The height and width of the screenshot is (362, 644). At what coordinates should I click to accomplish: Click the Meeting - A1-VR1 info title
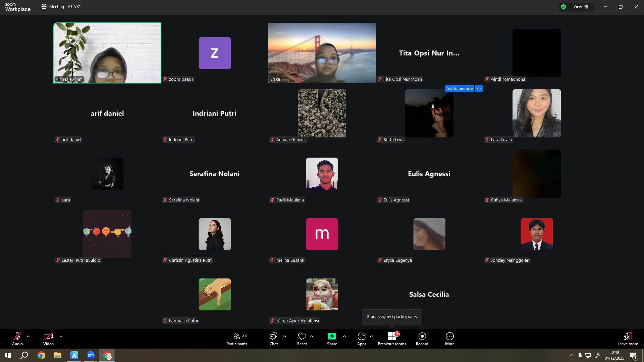pyautogui.click(x=61, y=7)
